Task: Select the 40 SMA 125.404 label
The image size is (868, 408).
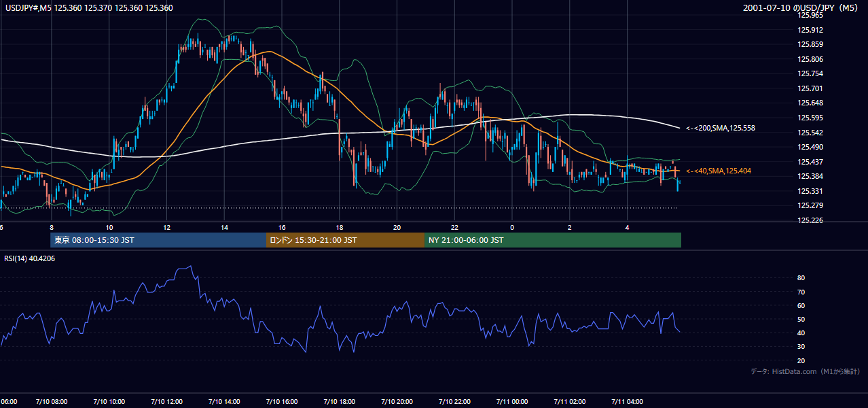Action: click(x=719, y=171)
